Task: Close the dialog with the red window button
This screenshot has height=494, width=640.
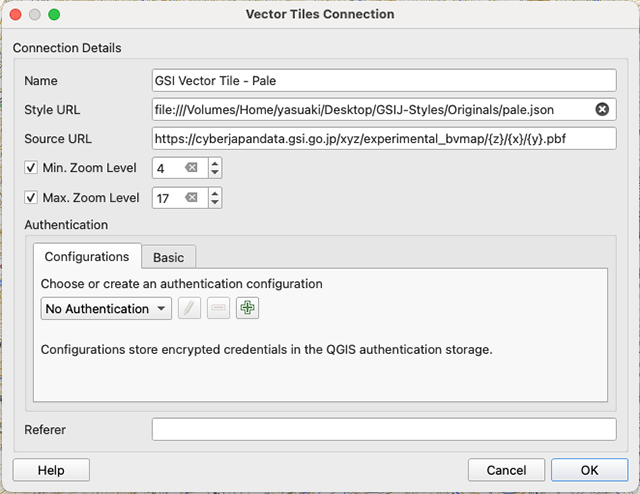Action: [16, 14]
